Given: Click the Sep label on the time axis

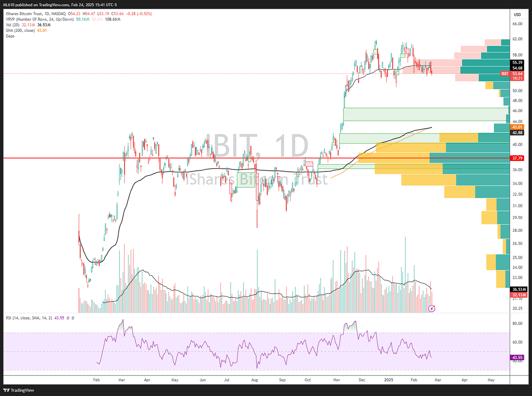Looking at the screenshot, I should 282,380.
